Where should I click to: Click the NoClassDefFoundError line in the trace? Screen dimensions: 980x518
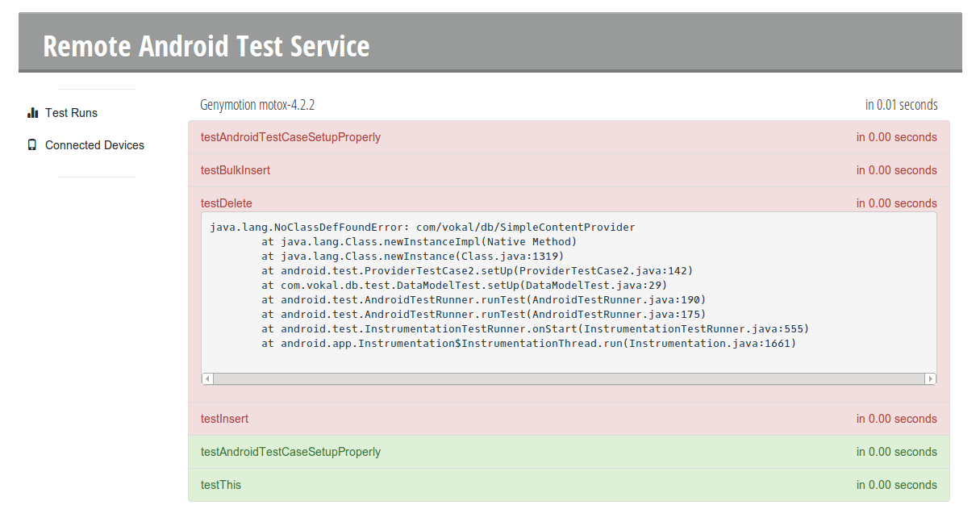[422, 228]
